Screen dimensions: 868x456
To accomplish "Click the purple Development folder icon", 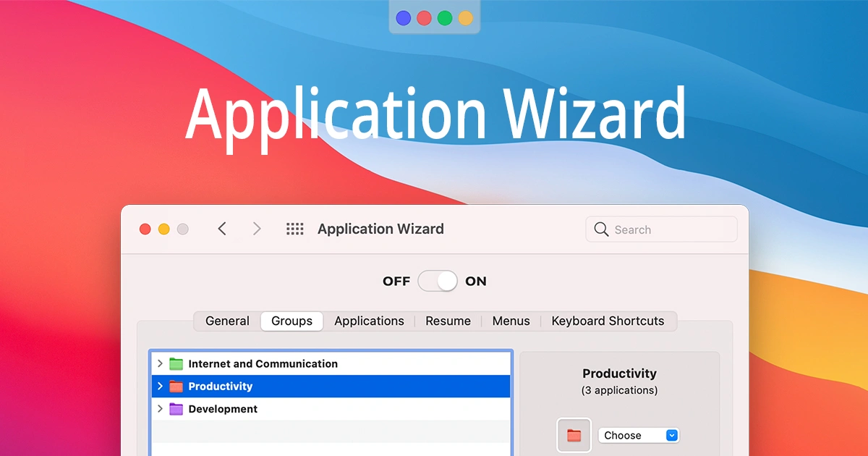I will click(176, 408).
